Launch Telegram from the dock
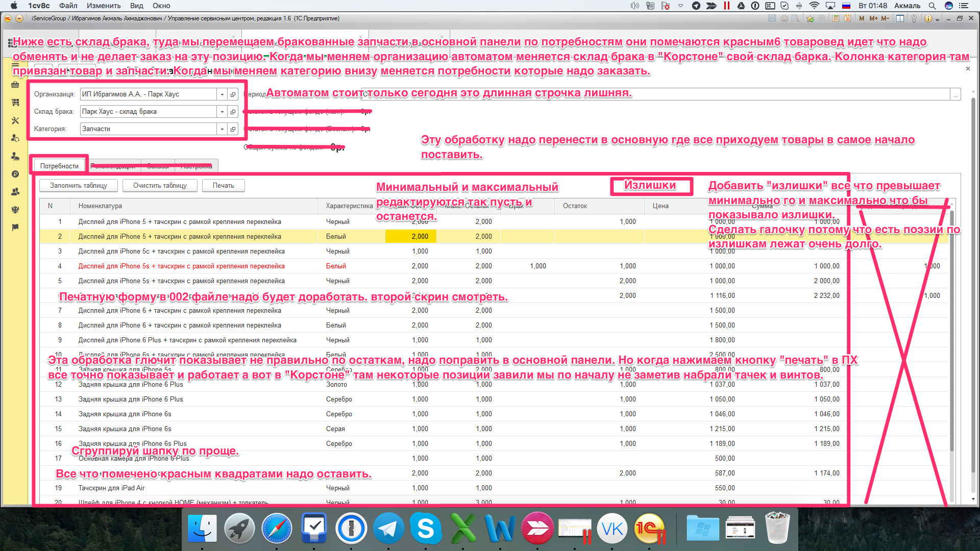The height and width of the screenshot is (551, 980). 388,529
